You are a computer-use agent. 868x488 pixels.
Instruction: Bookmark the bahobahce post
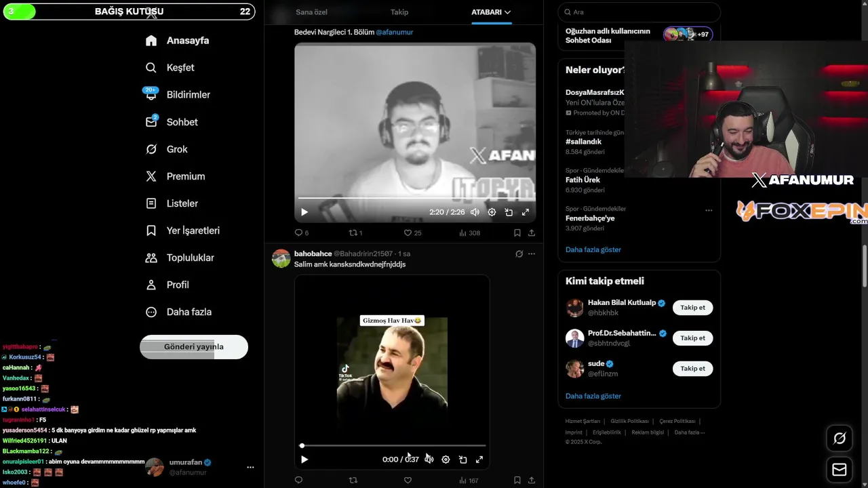[517, 481]
